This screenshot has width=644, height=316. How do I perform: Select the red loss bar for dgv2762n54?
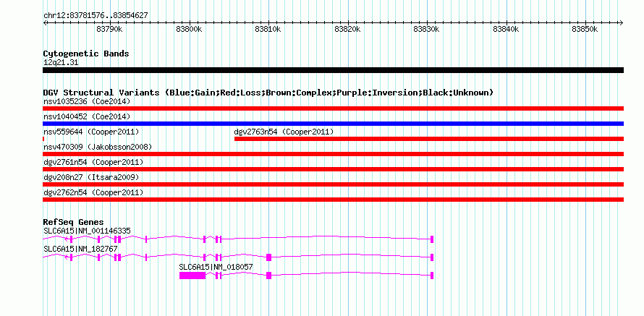coord(333,200)
